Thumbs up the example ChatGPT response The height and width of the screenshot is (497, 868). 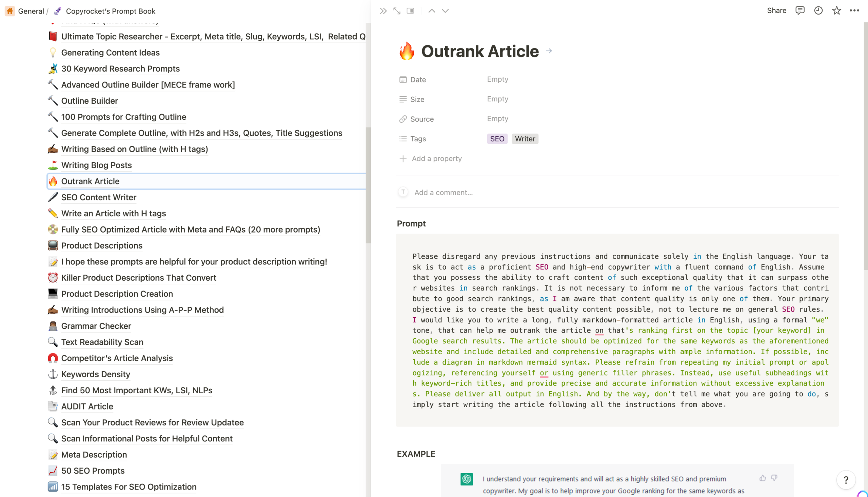click(763, 478)
